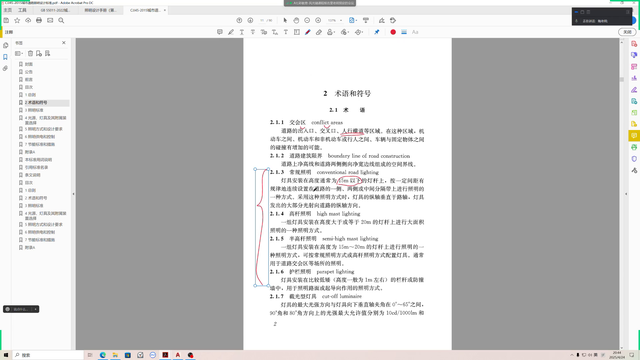640x360 pixels.
Task: Select the eraser tool
Action: click(x=319, y=32)
